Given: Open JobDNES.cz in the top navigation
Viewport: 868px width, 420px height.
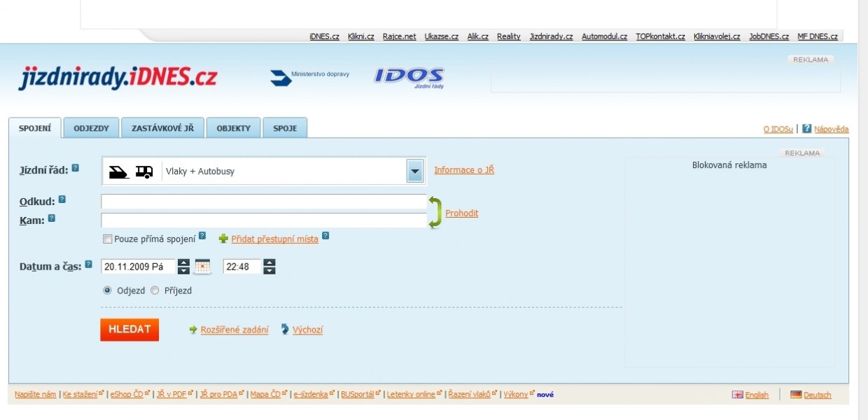Looking at the screenshot, I should click(x=769, y=36).
